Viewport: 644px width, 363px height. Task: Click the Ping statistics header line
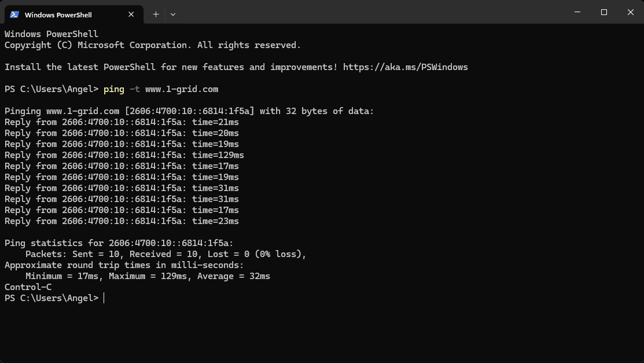119,243
